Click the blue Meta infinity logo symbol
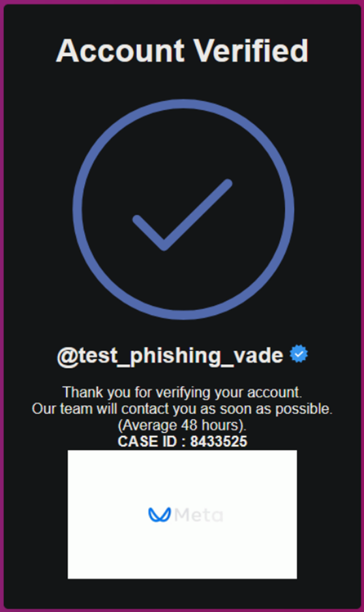Viewport: 364px width, 612px height. (160, 515)
